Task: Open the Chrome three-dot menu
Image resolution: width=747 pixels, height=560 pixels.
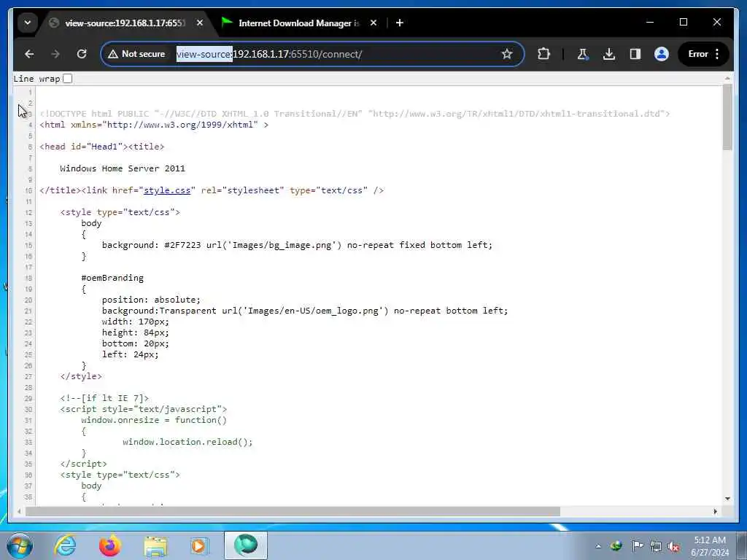Action: pyautogui.click(x=717, y=54)
